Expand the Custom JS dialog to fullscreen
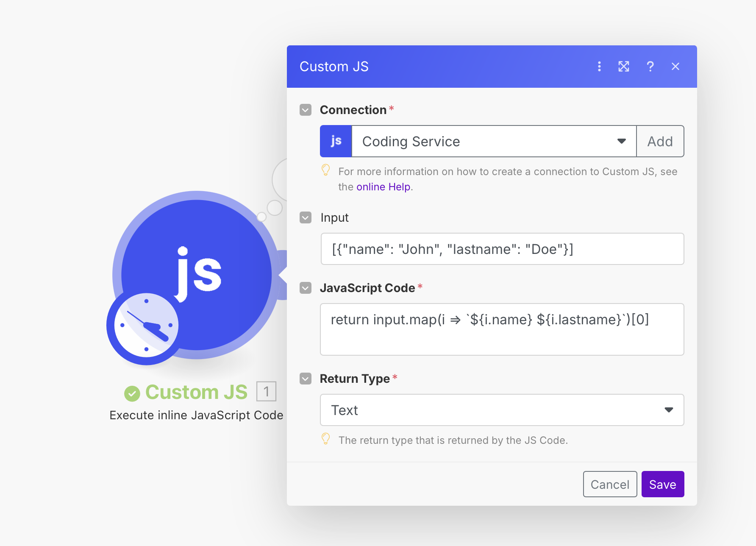 624,67
